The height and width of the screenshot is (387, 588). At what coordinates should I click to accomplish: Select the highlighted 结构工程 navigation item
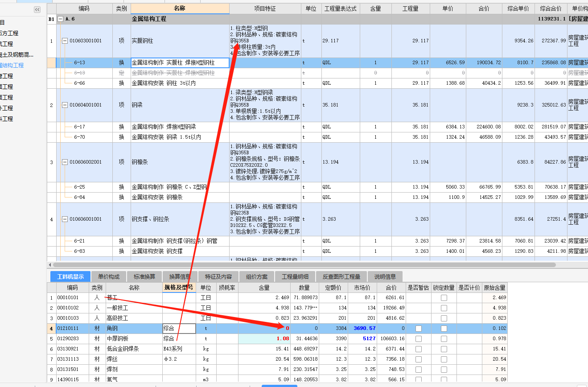pyautogui.click(x=12, y=66)
